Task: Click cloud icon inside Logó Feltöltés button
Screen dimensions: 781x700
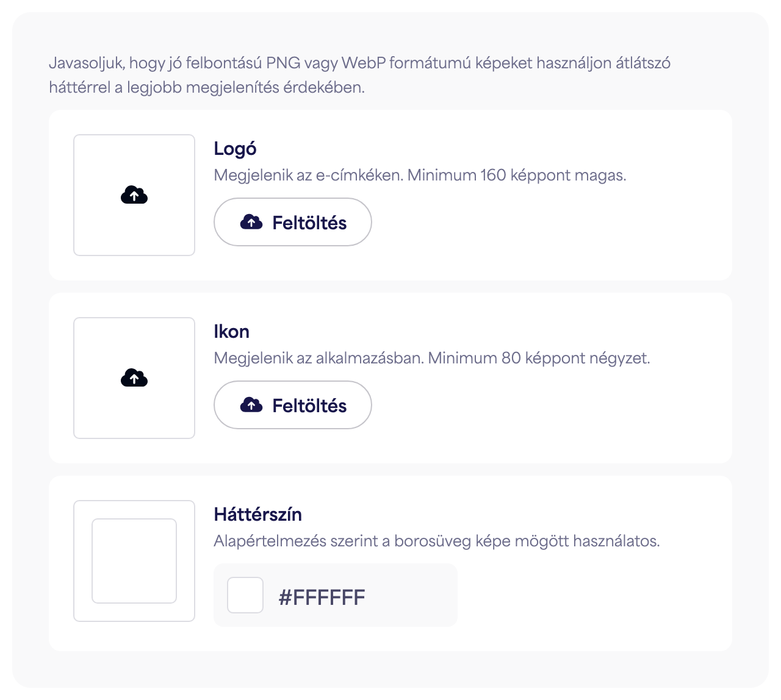Action: (251, 222)
